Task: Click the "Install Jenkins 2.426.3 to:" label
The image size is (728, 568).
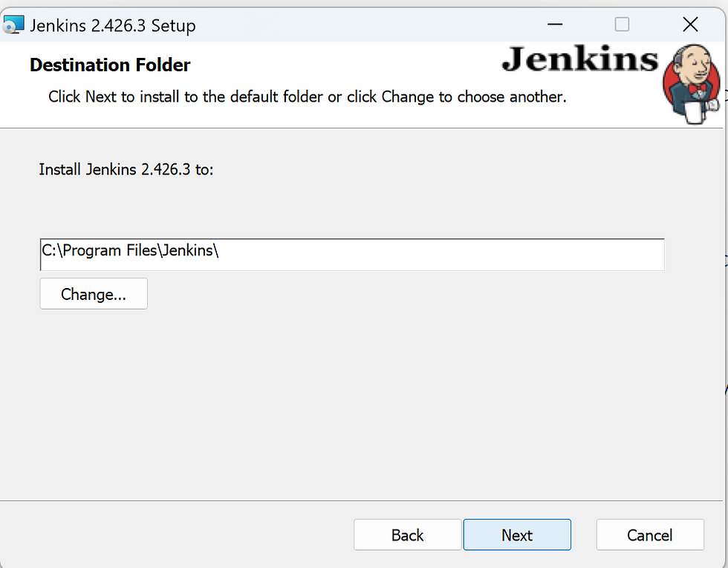Action: [126, 169]
